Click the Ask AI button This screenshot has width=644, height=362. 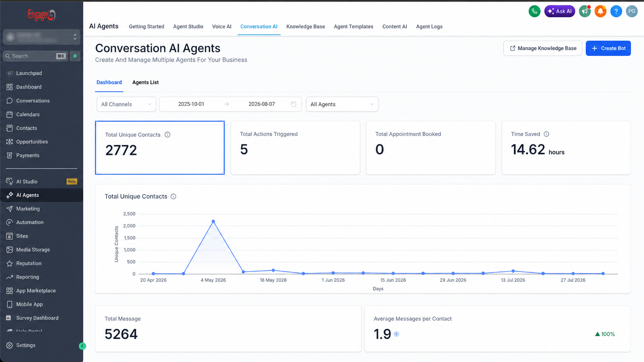(x=560, y=11)
